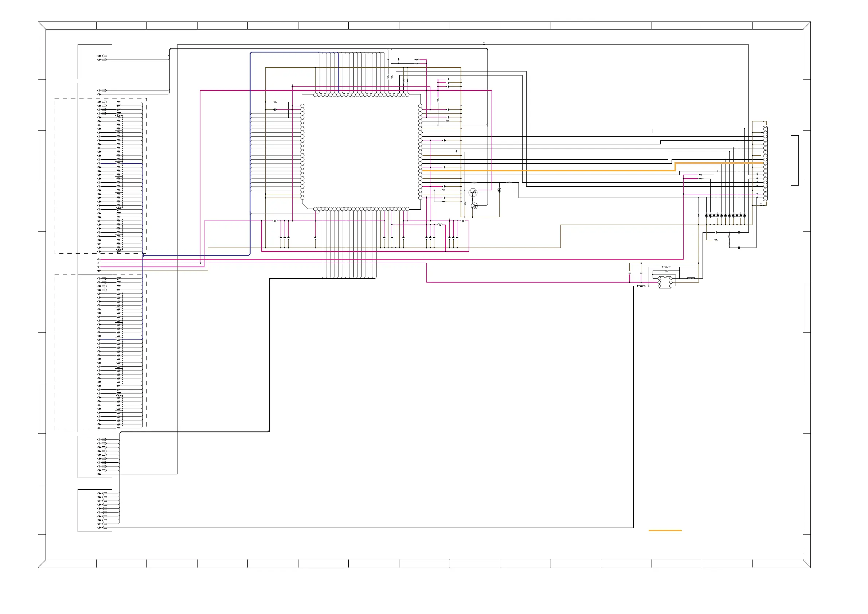Click the filled black arrow terminal on left

(x=99, y=271)
